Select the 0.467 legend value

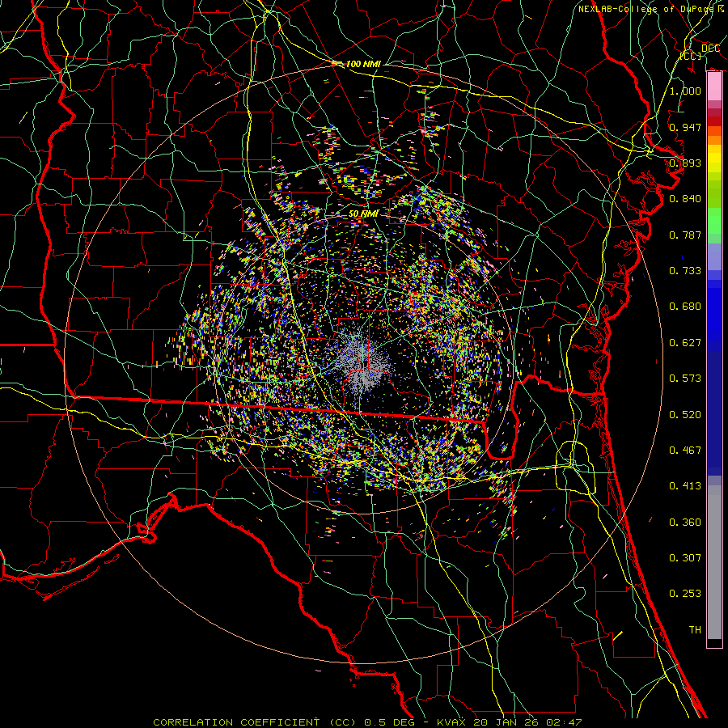point(685,450)
